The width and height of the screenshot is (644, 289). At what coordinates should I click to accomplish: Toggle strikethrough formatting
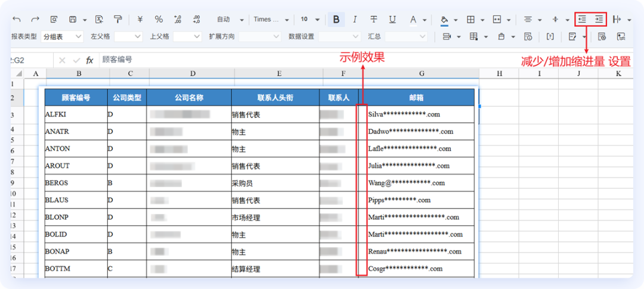tap(374, 19)
